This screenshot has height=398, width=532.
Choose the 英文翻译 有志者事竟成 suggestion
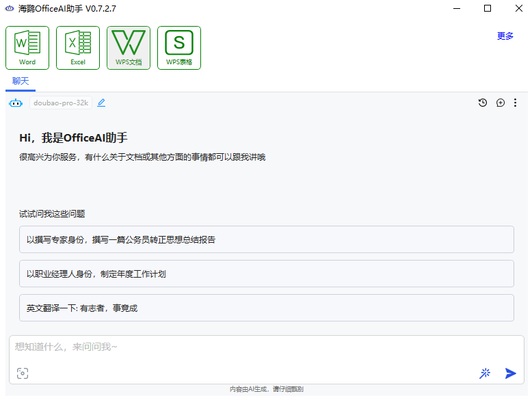tap(266, 308)
